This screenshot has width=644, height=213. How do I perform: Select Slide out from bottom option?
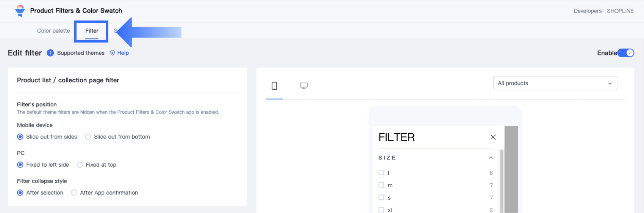click(x=88, y=137)
